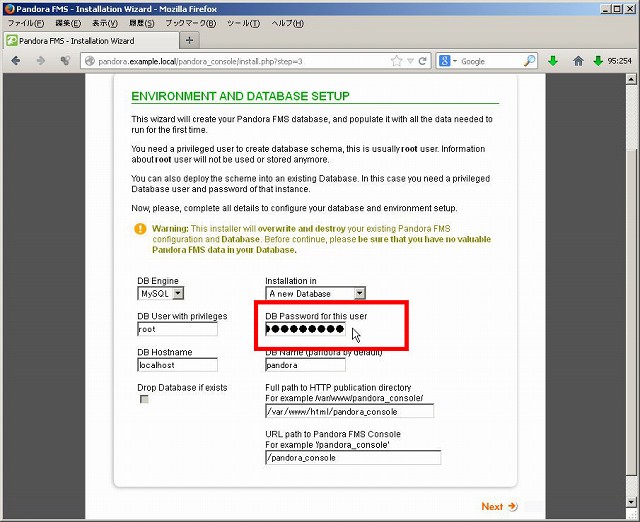Open the ファイル(F) menu
The width and height of the screenshot is (640, 522).
tap(26, 23)
